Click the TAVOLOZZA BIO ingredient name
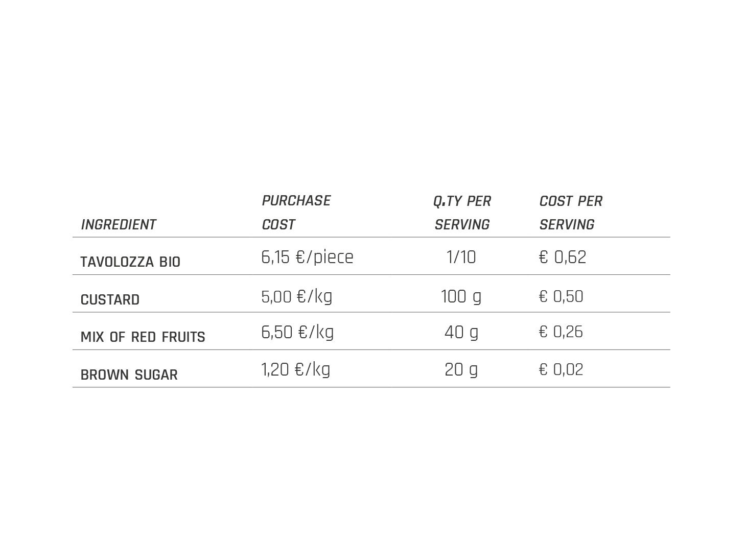 (130, 262)
